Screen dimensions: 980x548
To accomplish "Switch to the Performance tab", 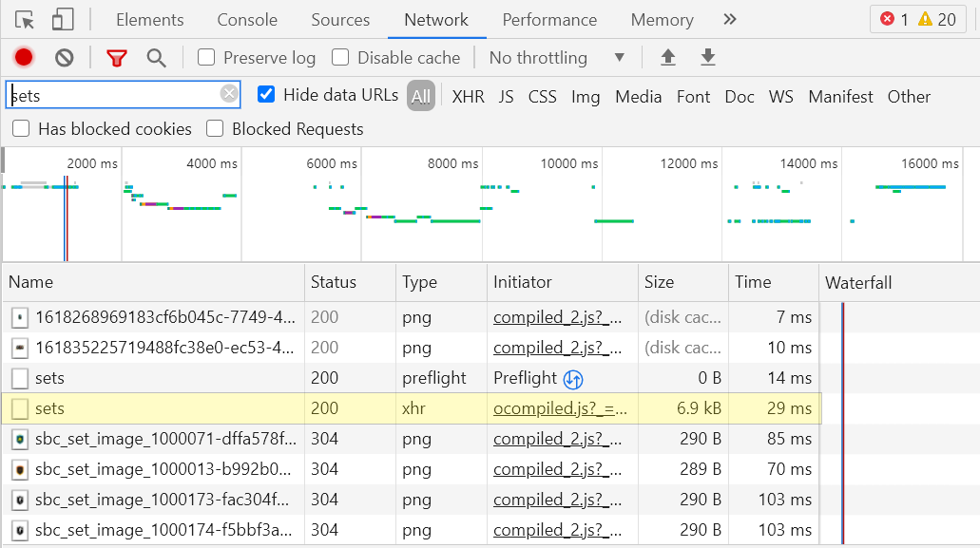I will coord(549,20).
